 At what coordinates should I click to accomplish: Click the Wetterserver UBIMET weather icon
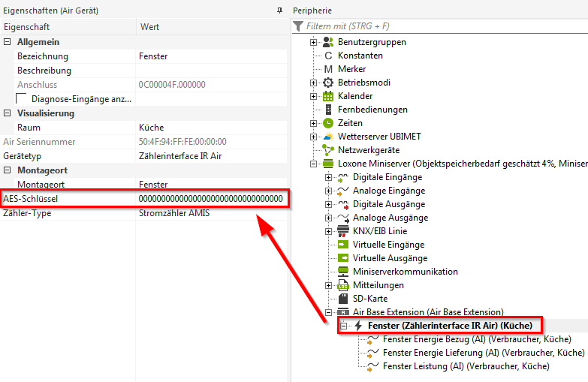[x=328, y=137]
